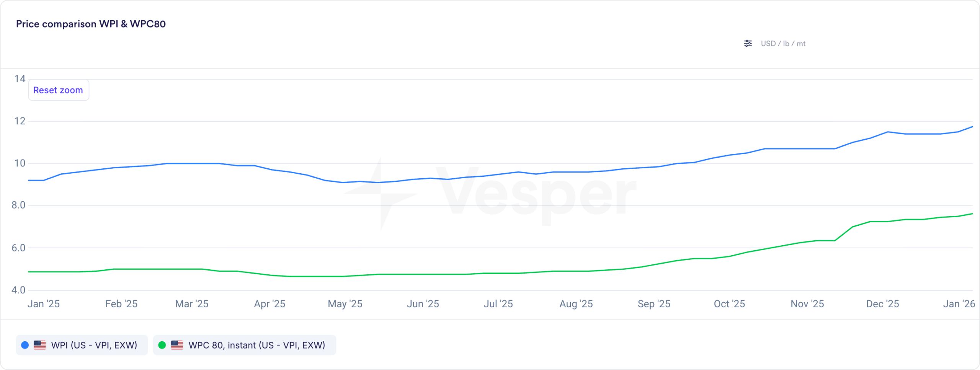Click the chart title Price comparison WPI & WPC80
The width and height of the screenshot is (980, 370).
[x=91, y=24]
